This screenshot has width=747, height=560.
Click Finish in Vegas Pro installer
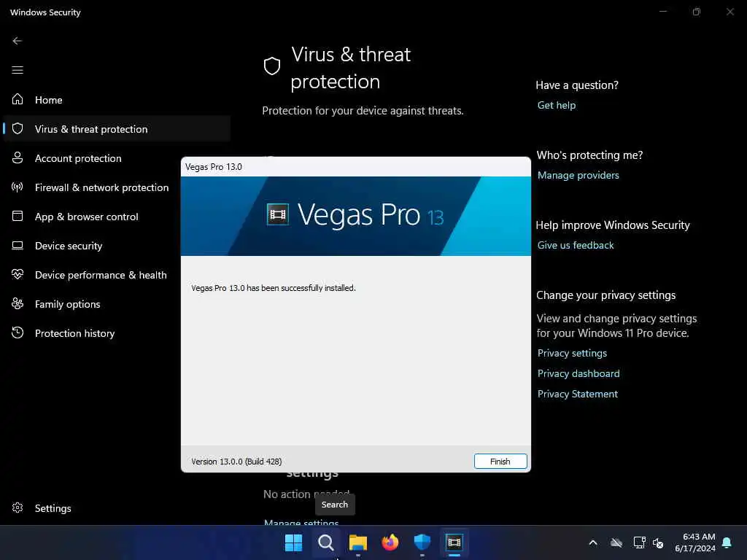(x=500, y=461)
